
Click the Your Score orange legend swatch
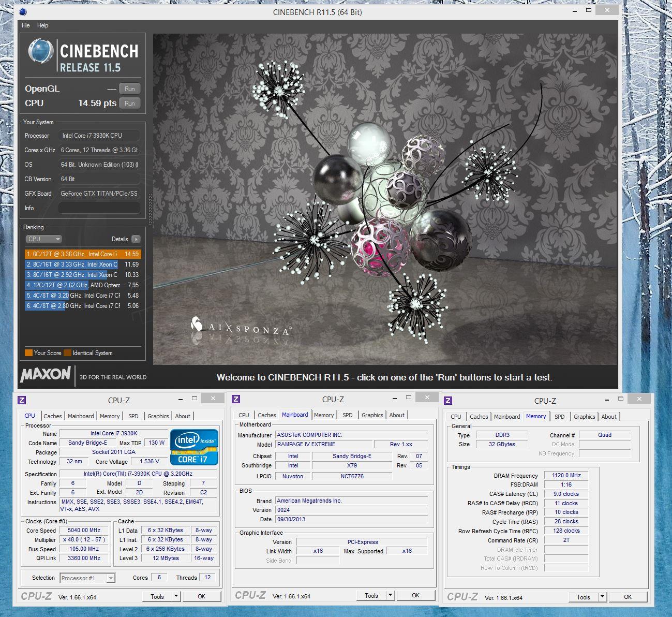click(28, 353)
